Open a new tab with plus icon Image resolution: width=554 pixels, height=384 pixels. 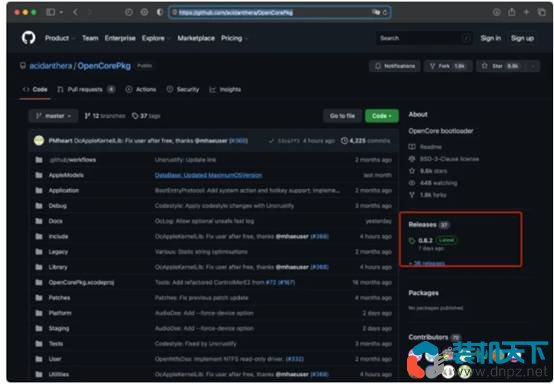coord(526,12)
